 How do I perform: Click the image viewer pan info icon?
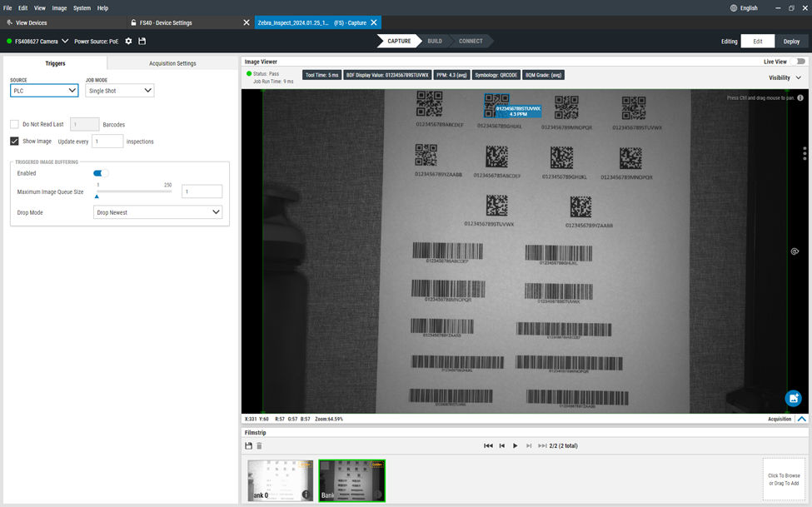pos(800,97)
